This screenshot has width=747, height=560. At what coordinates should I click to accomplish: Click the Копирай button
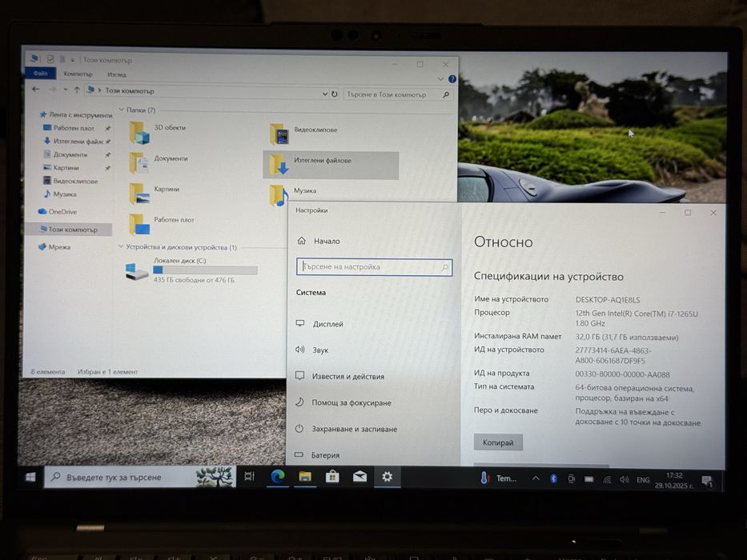click(498, 442)
